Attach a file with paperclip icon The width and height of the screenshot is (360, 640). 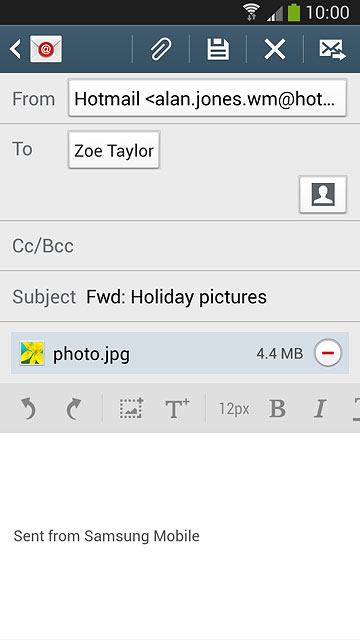coord(161,49)
